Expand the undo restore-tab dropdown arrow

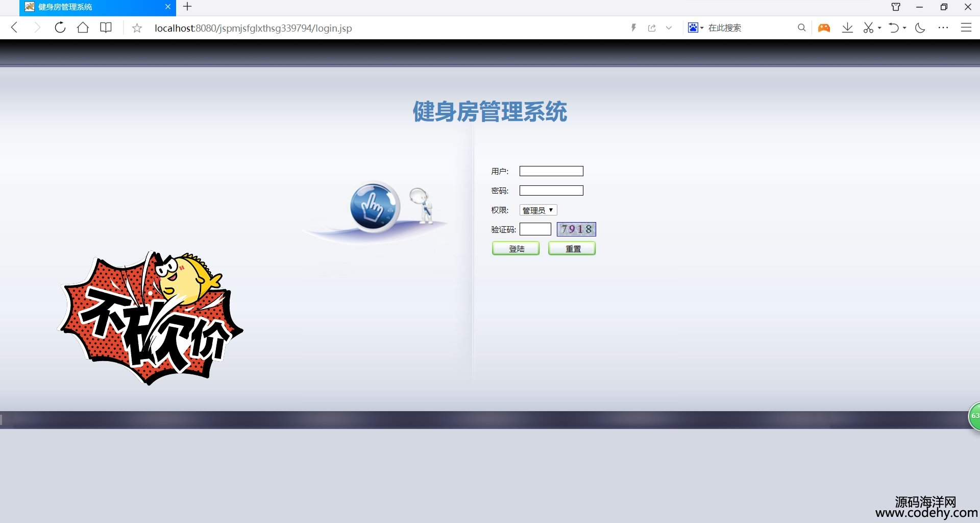point(904,28)
